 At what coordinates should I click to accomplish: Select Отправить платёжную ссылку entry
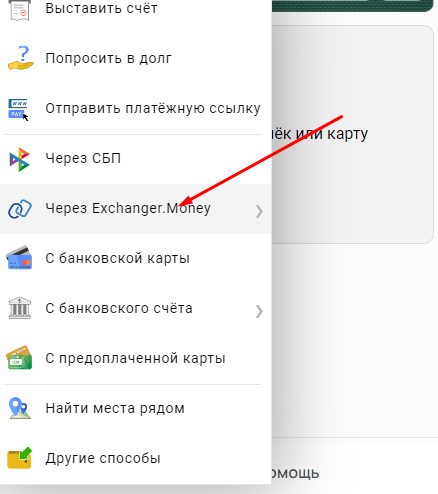click(x=136, y=108)
